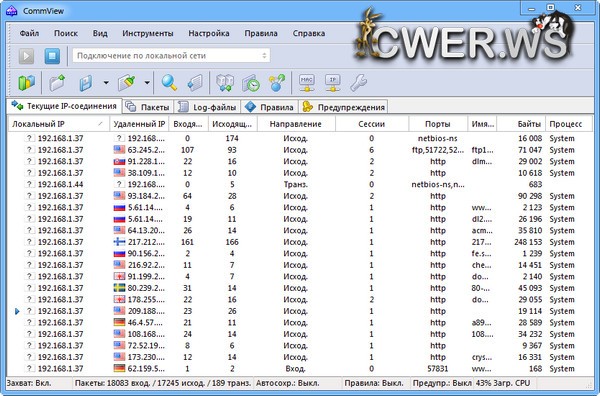This screenshot has width=600, height=396.
Task: Open the Вид menu
Action: click(x=100, y=33)
